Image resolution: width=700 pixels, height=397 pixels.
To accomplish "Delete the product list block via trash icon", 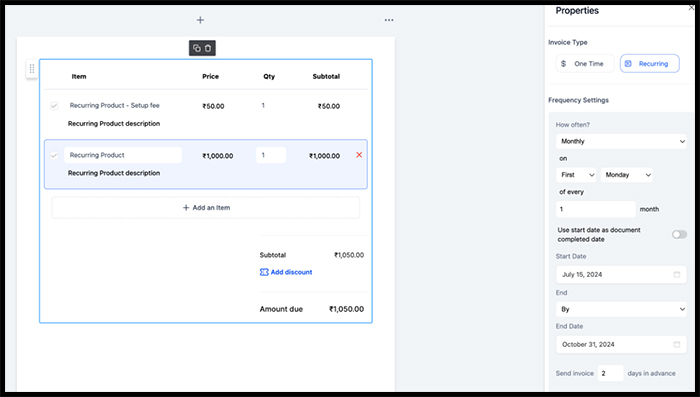I will [x=208, y=48].
